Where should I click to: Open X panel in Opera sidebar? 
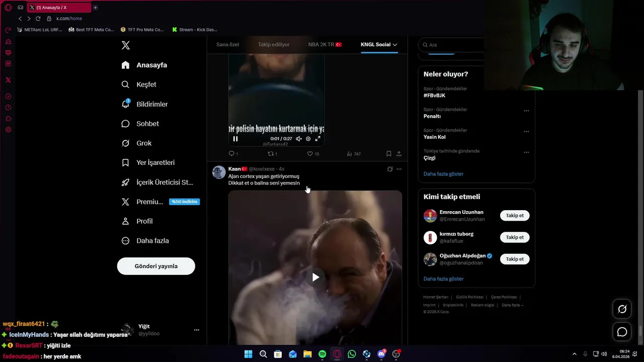8,80
